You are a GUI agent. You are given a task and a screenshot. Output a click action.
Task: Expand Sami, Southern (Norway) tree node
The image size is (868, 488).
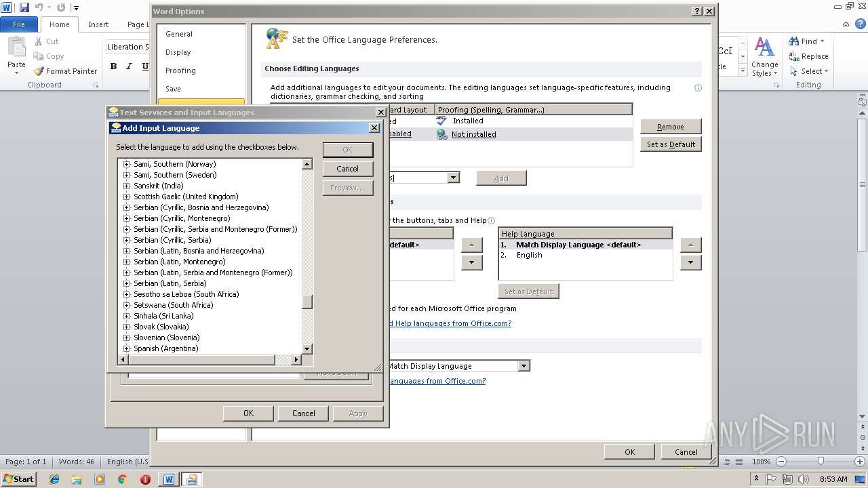pyautogui.click(x=126, y=164)
